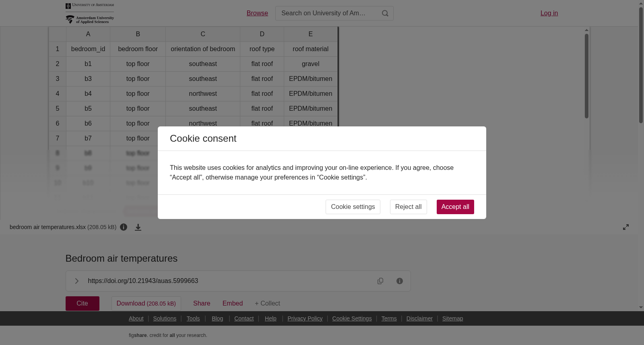Click the 'bedroom floor' cell
Screen dimensions: 644x345
(138, 49)
